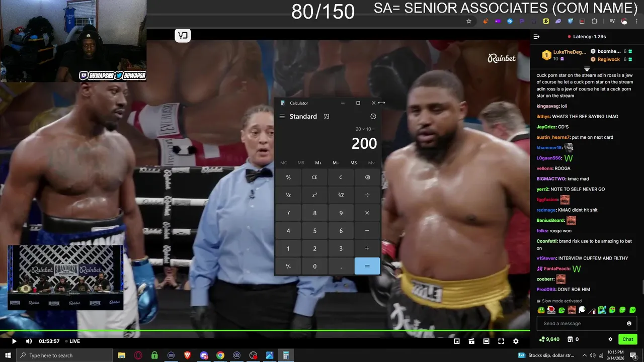This screenshot has width=644, height=362.
Task: Click the backspace key in Calculator
Action: pos(367,177)
